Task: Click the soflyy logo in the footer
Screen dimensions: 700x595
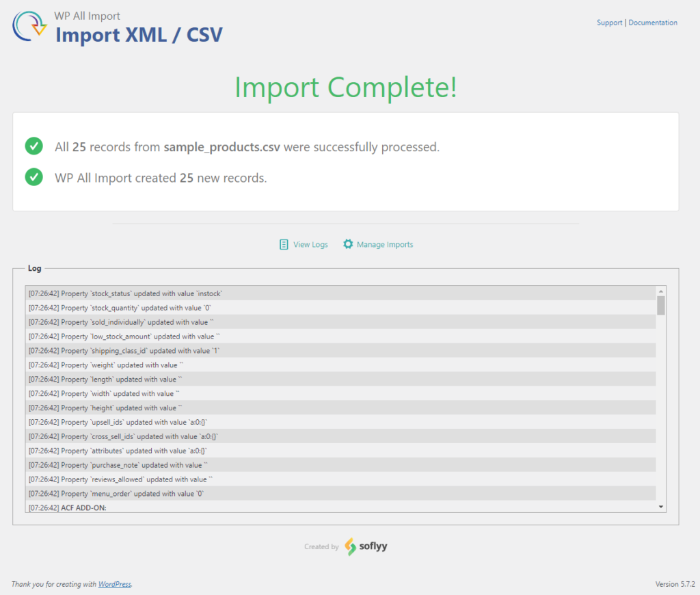Action: coord(366,546)
